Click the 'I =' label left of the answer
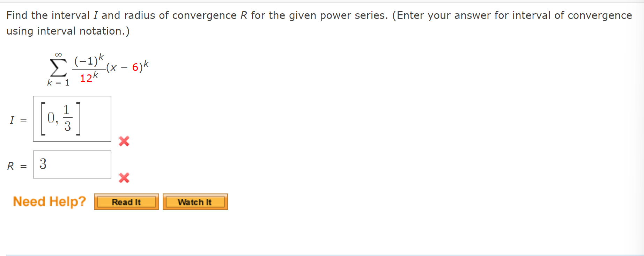 point(18,120)
